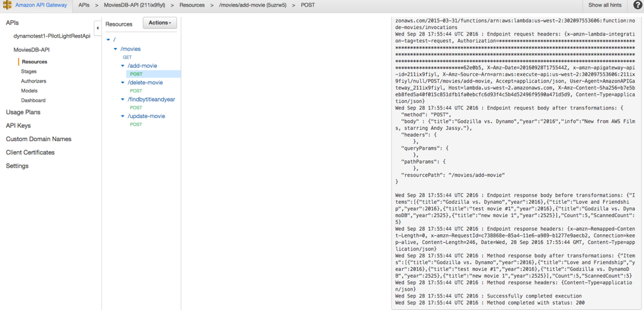The width and height of the screenshot is (644, 310).
Task: Select POST method under /add-movie
Action: point(136,75)
